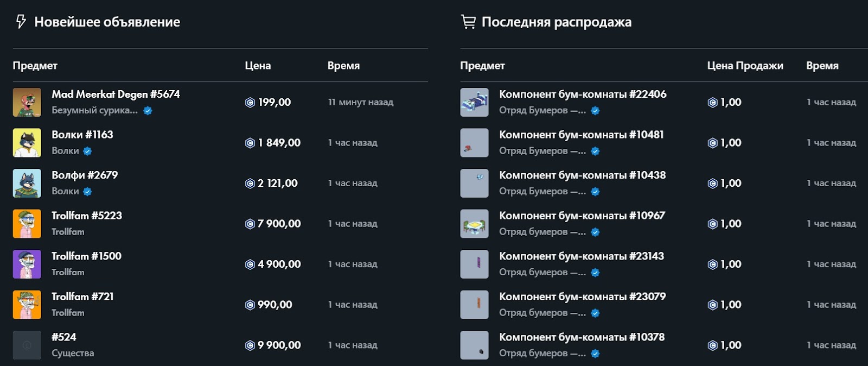Open the Trollfam #721 listing
Image resolution: width=868 pixels, height=366 pixels.
82,296
